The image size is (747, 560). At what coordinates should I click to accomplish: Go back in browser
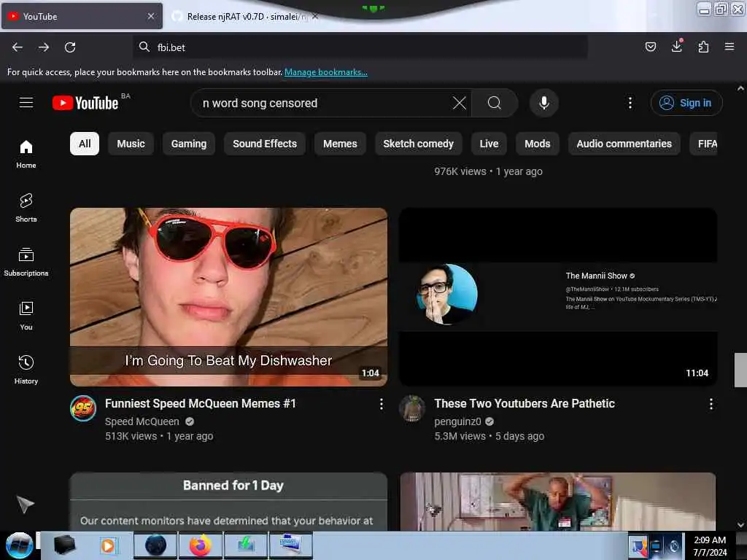(18, 47)
